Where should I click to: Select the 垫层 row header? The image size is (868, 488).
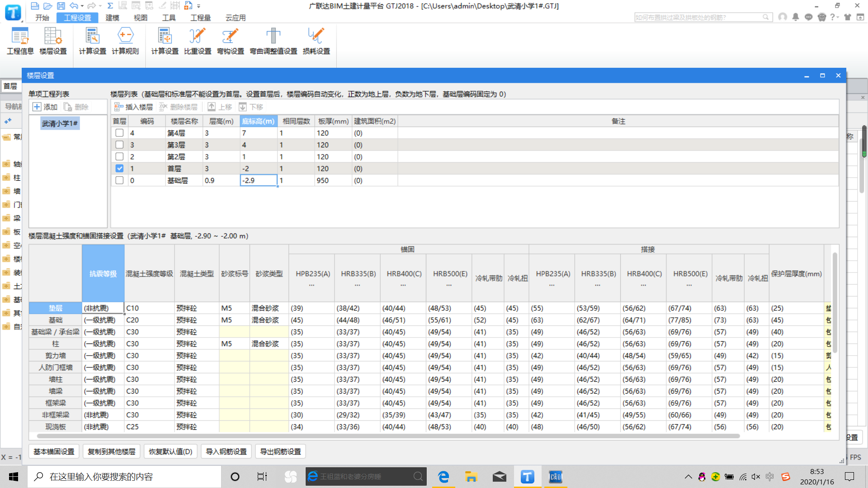coord(55,308)
